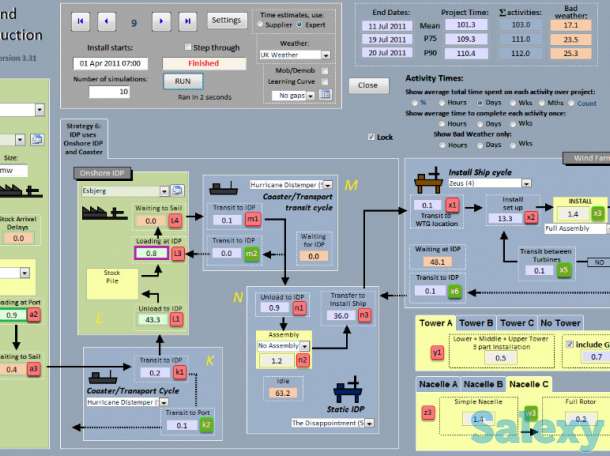This screenshot has width=610, height=456.
Task: Click the m1 Transit to IDP marker
Action: click(252, 219)
